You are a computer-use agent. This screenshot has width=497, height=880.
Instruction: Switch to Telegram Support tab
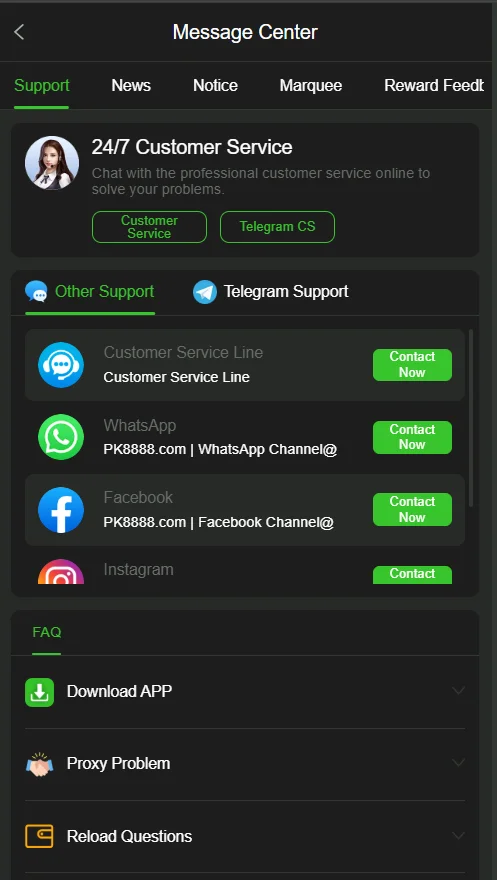click(x=271, y=292)
